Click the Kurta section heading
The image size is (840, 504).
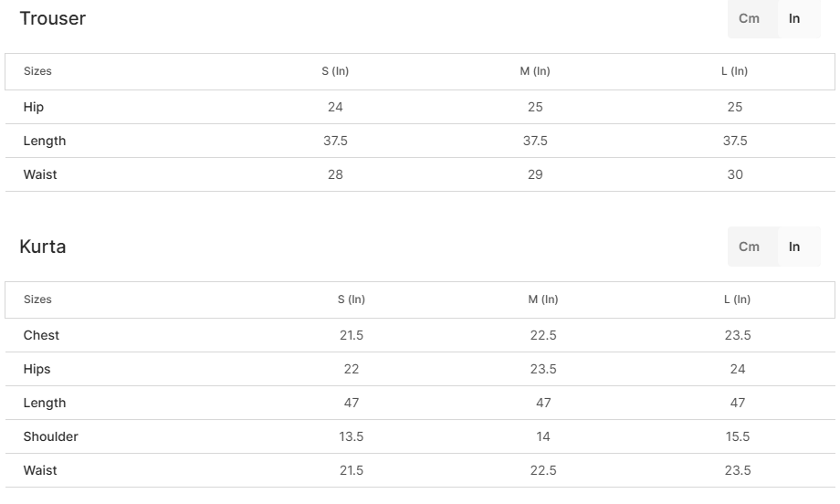pos(43,247)
